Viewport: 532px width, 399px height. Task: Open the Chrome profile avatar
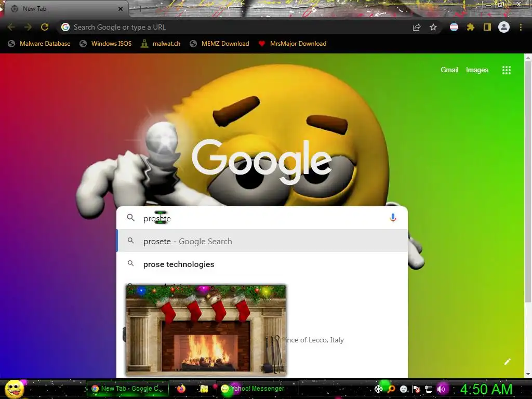[504, 27]
